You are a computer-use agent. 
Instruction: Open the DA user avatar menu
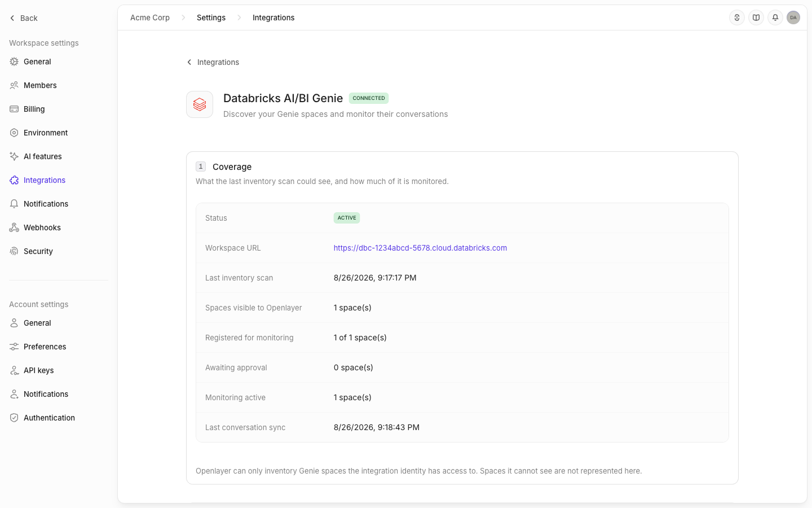[x=793, y=17]
